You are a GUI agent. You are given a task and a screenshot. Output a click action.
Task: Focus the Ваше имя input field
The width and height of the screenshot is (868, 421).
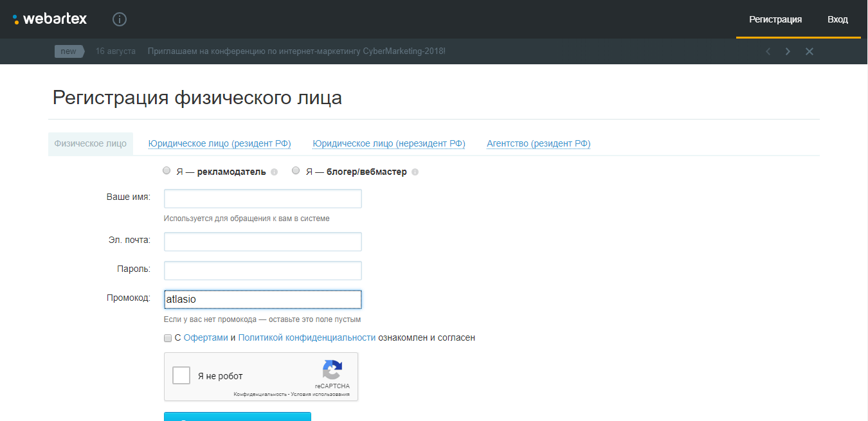(x=263, y=199)
